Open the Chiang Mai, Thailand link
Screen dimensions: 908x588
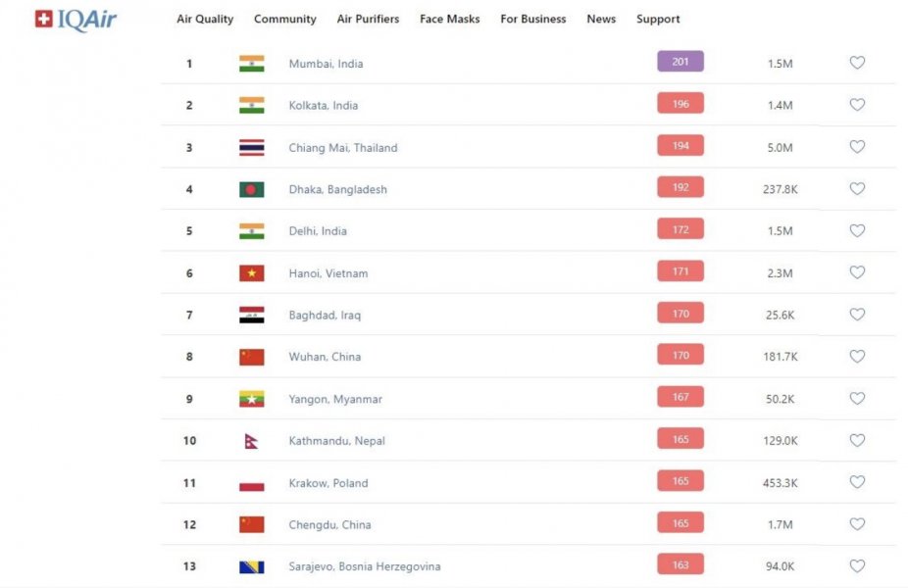click(342, 148)
